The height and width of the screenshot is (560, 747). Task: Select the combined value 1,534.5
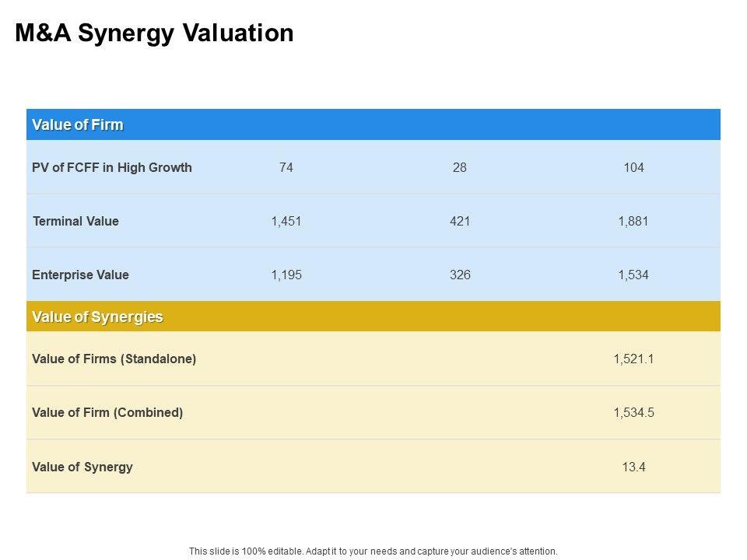pyautogui.click(x=633, y=413)
